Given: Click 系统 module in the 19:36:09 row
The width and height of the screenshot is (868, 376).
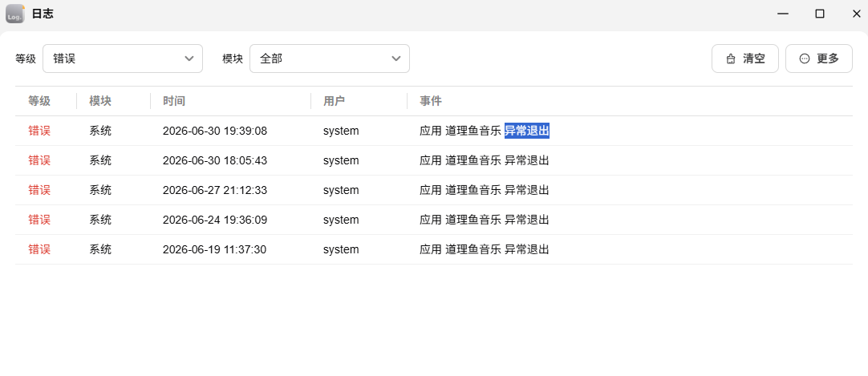Looking at the screenshot, I should click(100, 220).
